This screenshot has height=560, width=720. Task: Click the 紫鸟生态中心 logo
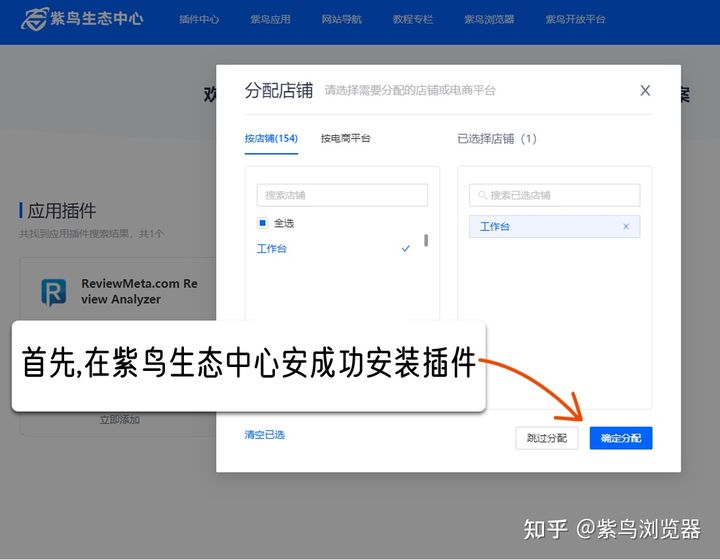[x=82, y=19]
